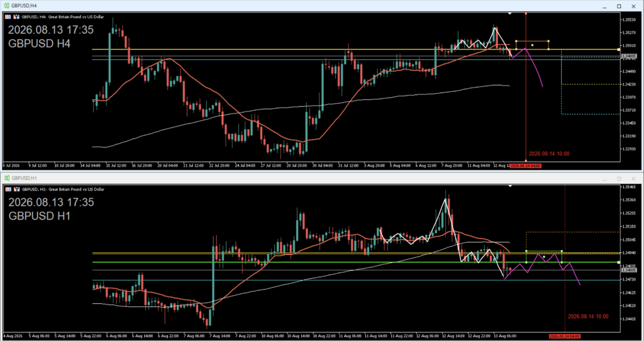The image size is (644, 341).
Task: Maximize the GBPUSD,H1 chart window
Action: (619, 178)
